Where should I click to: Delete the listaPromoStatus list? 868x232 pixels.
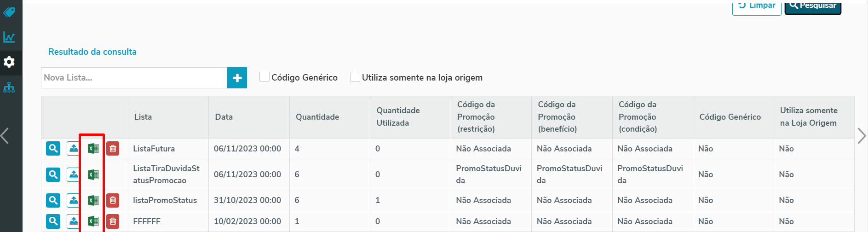(113, 200)
